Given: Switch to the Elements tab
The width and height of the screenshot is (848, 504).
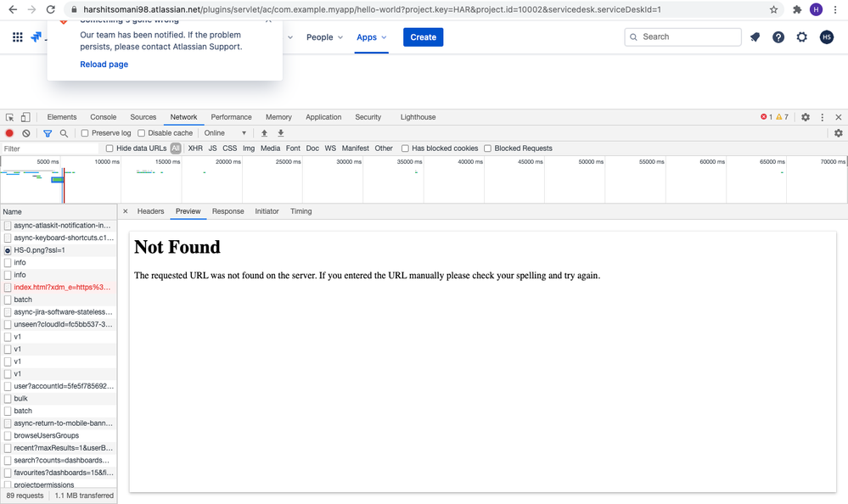Looking at the screenshot, I should 62,117.
